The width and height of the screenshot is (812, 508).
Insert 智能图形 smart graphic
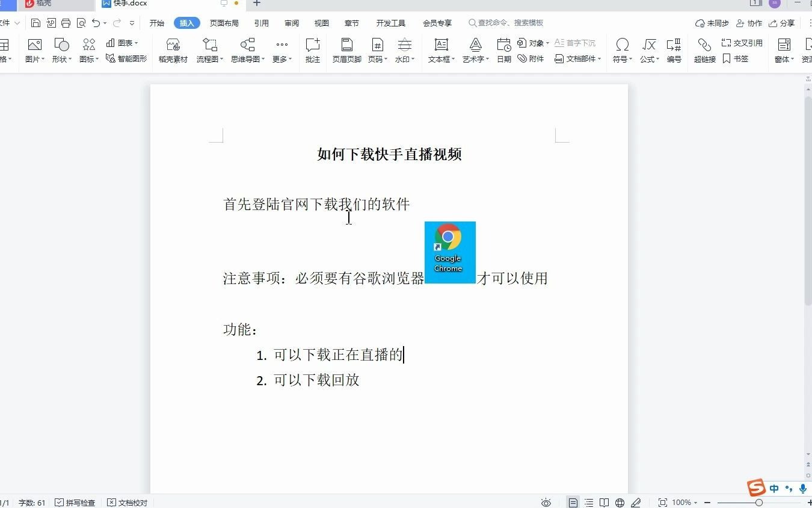point(126,58)
